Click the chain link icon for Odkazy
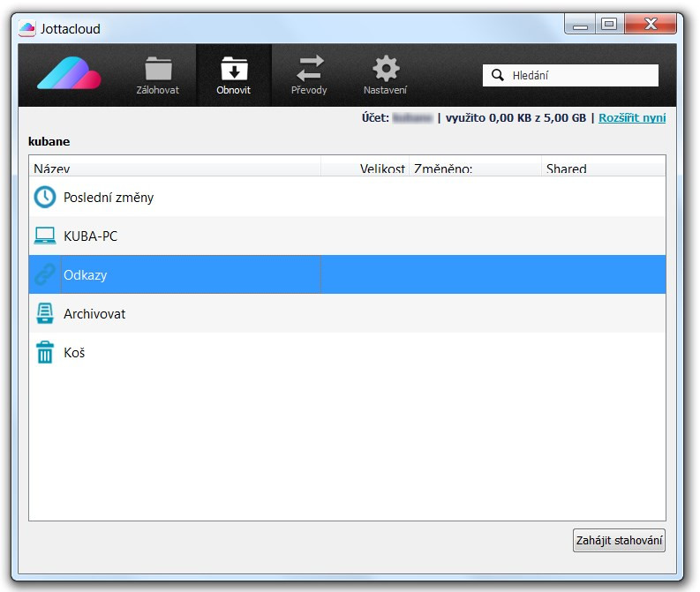Image resolution: width=700 pixels, height=592 pixels. click(x=45, y=274)
